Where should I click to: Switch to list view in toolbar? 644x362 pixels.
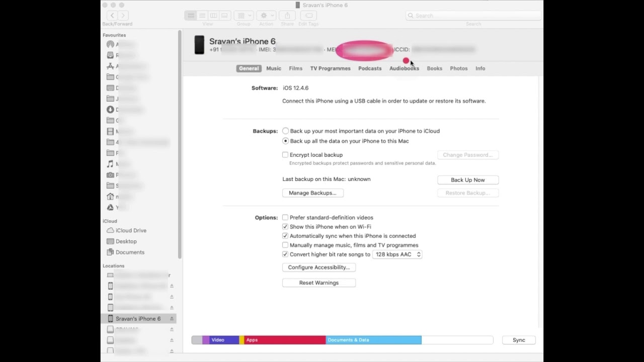202,16
